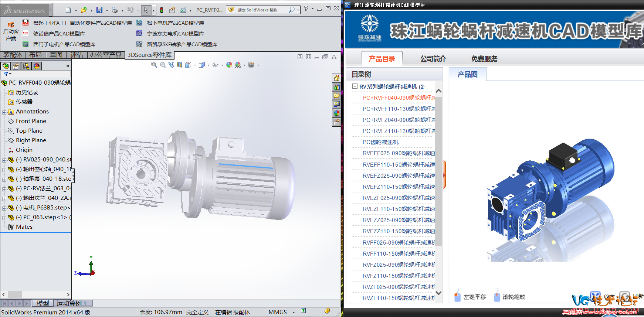The width and height of the screenshot is (644, 317).
Task: Collapse the RV系列蜗轮蜗杆减速机 catalog node
Action: [355, 86]
